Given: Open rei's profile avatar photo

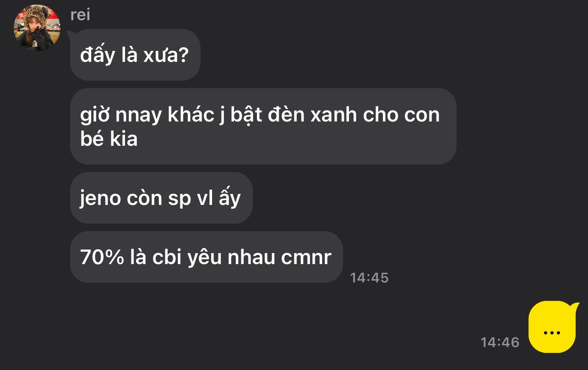Looking at the screenshot, I should (x=37, y=28).
